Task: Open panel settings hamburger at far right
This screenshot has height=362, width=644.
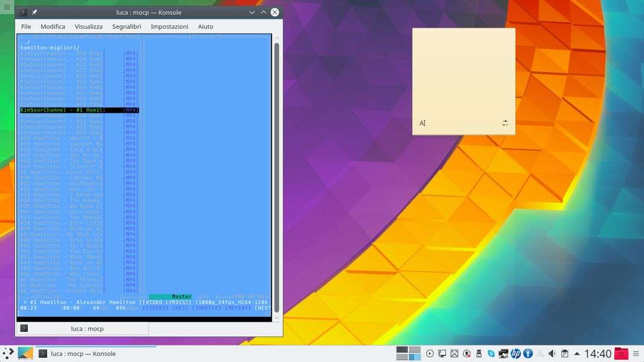Action: (636, 354)
